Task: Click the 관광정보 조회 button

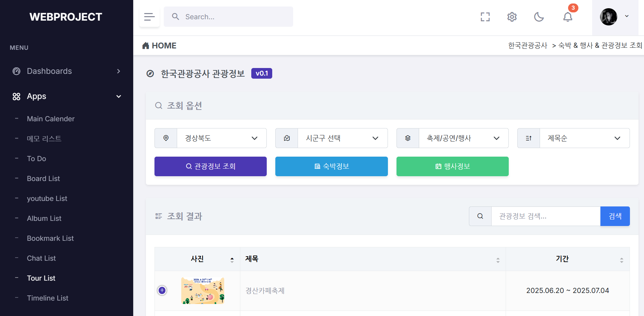Action: 210,167
